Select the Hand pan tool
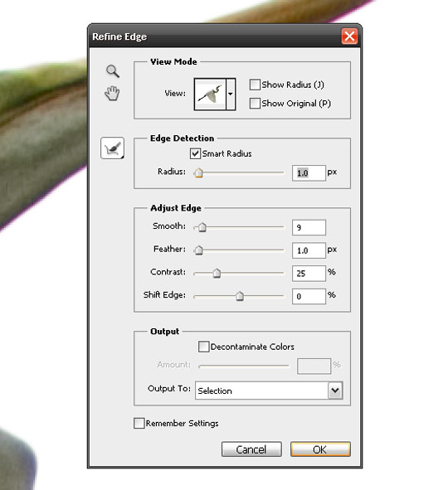Image resolution: width=448 pixels, height=490 pixels. [112, 93]
